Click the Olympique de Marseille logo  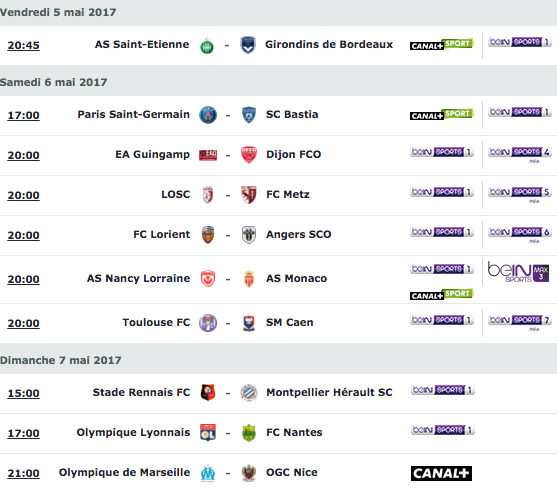pyautogui.click(x=208, y=473)
